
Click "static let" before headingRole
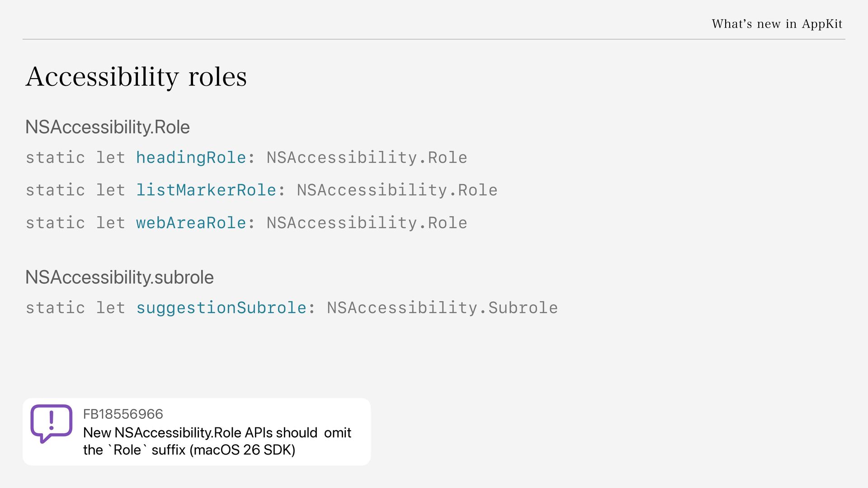(75, 158)
